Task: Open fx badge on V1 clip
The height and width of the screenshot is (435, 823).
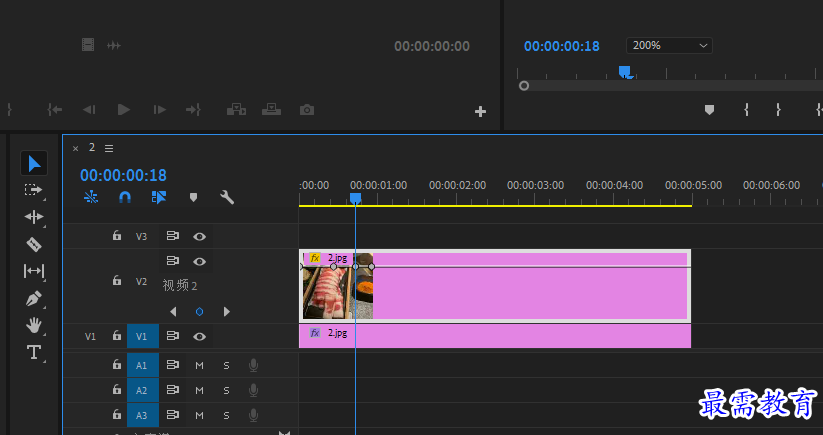Action: pyautogui.click(x=314, y=333)
